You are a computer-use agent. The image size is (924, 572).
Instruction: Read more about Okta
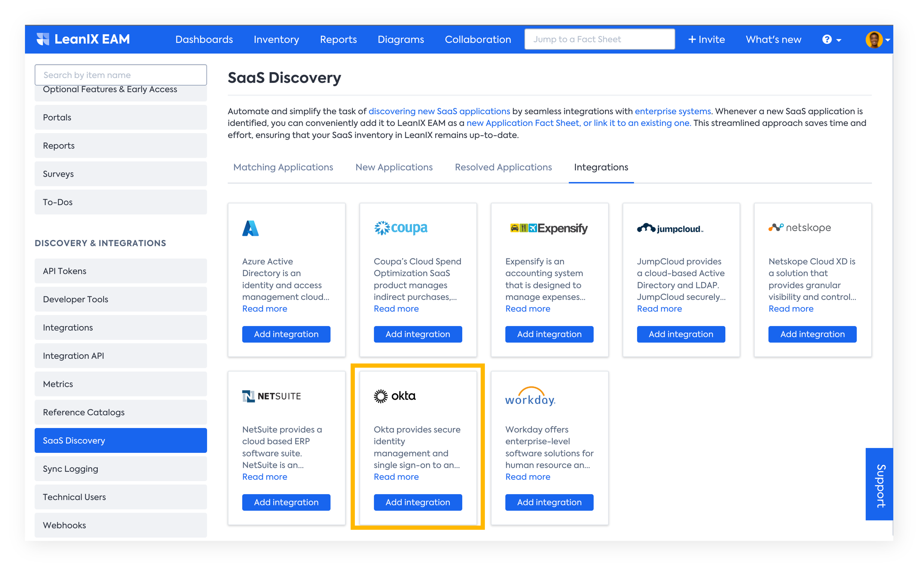[396, 477]
